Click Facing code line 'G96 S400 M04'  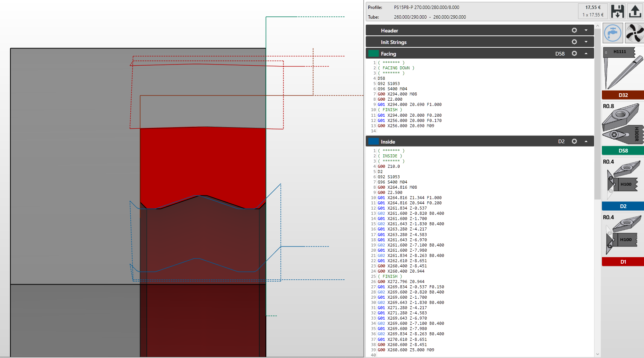tap(392, 89)
